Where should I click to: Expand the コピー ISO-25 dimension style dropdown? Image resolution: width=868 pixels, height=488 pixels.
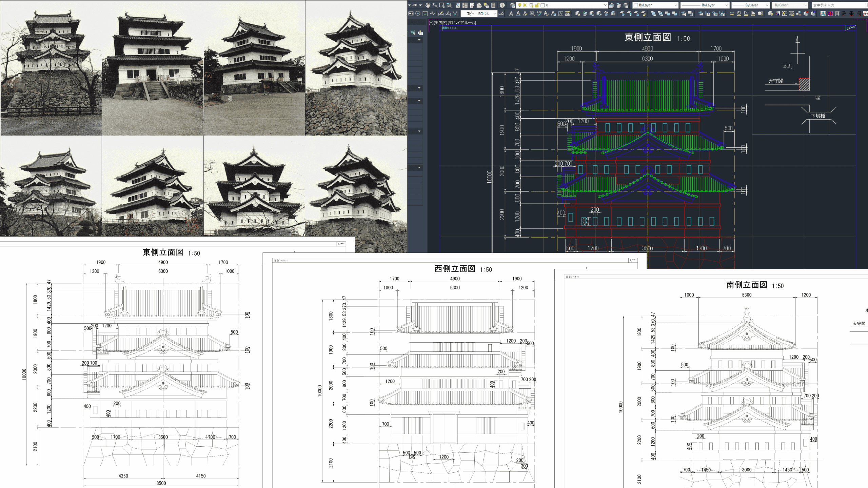pyautogui.click(x=495, y=14)
